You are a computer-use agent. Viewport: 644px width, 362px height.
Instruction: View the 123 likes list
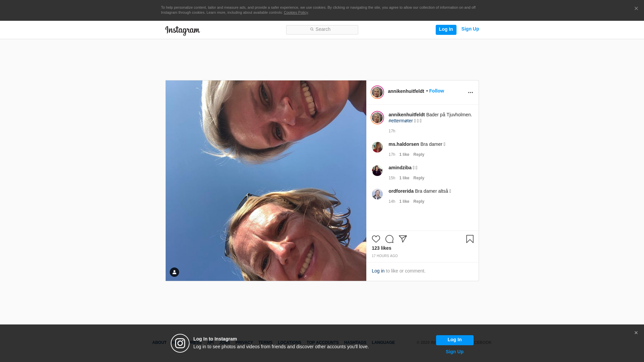381,248
